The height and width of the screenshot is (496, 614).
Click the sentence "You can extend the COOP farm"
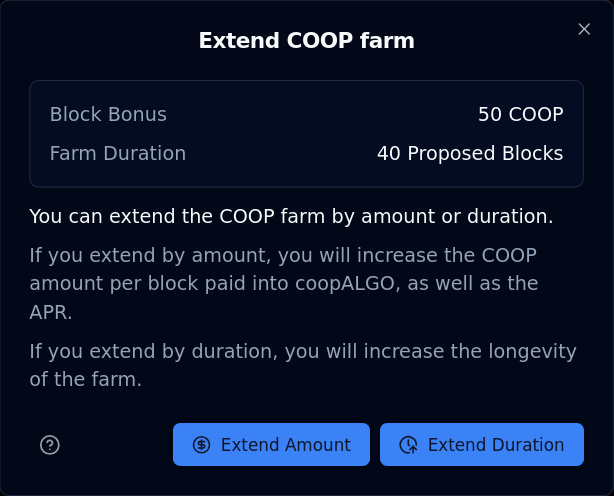(150, 216)
